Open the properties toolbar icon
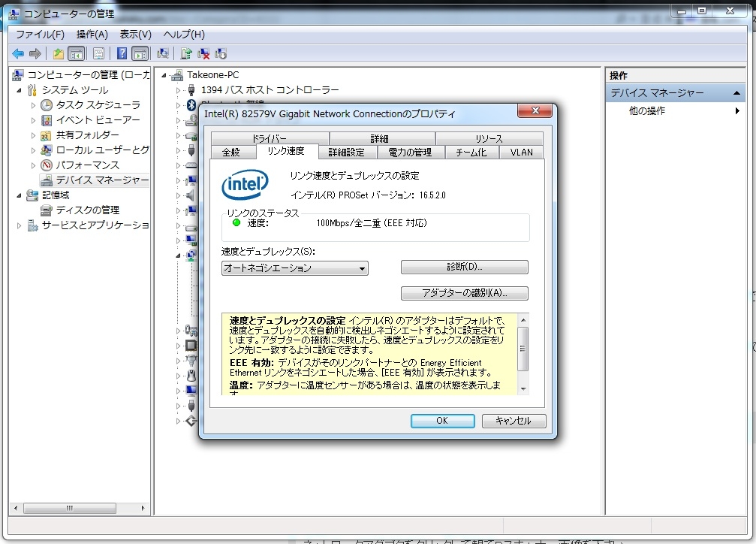The image size is (756, 544). pyautogui.click(x=98, y=53)
